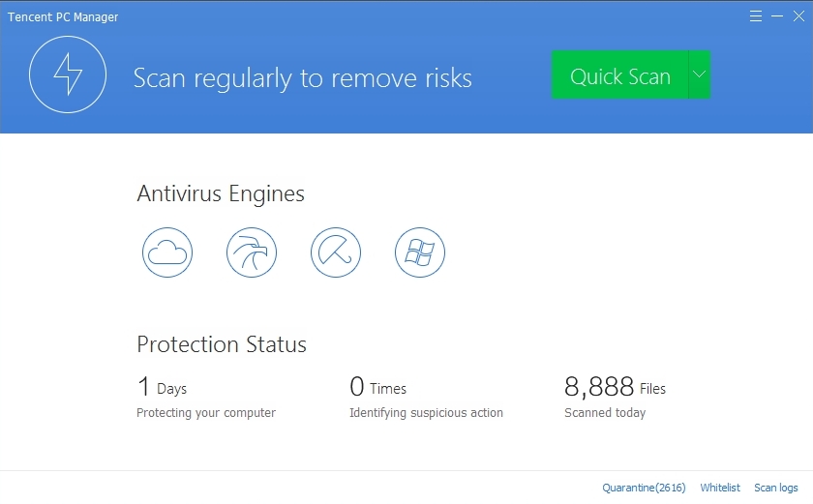Screen dimensions: 813x504
Task: Open the hamburger main menu
Action: coord(756,16)
